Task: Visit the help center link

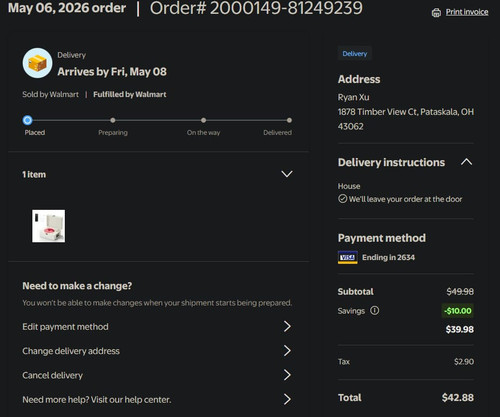Action: (x=97, y=399)
